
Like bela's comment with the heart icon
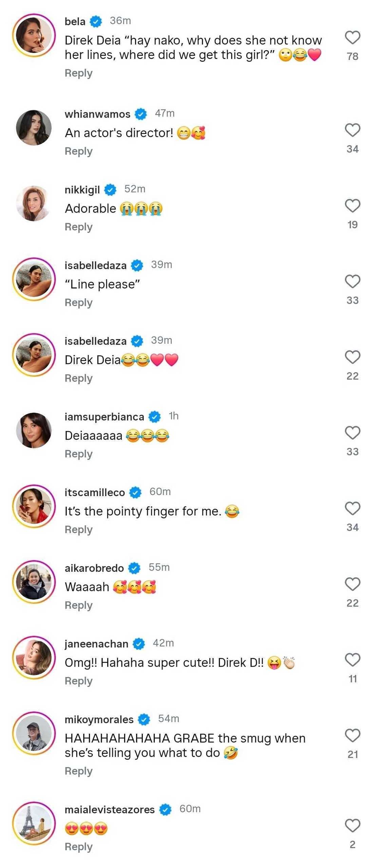tap(352, 37)
